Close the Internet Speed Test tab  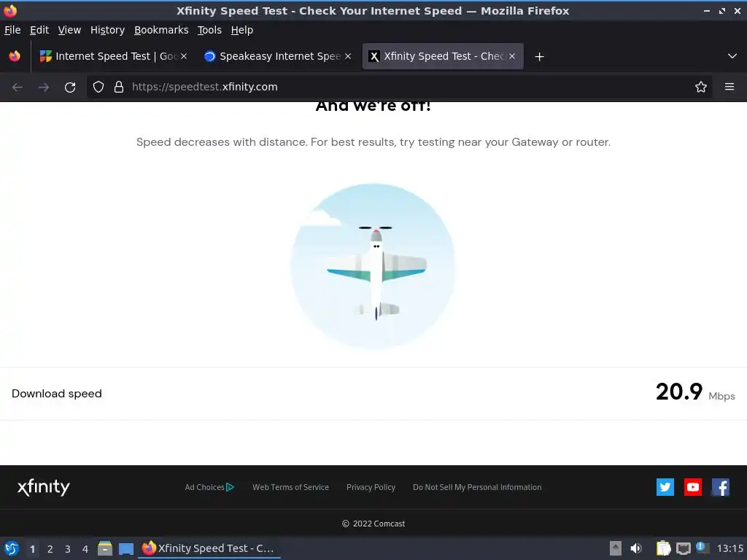(x=184, y=56)
